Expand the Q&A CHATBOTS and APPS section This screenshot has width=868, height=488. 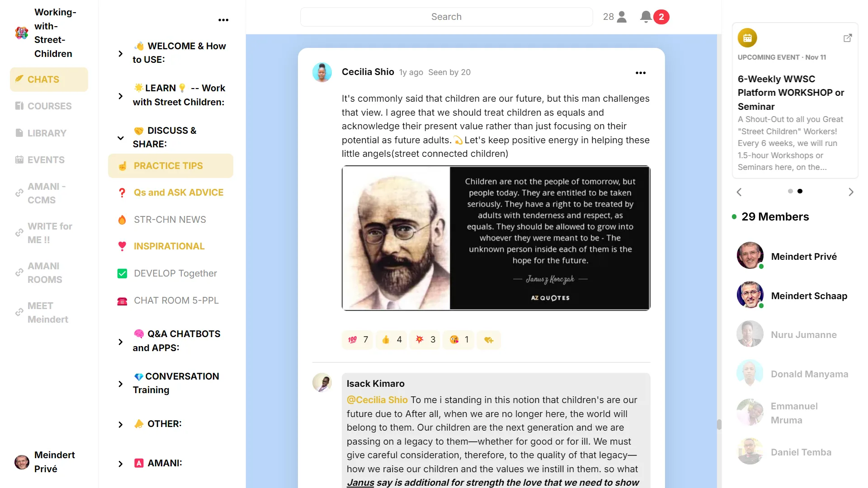pos(120,342)
